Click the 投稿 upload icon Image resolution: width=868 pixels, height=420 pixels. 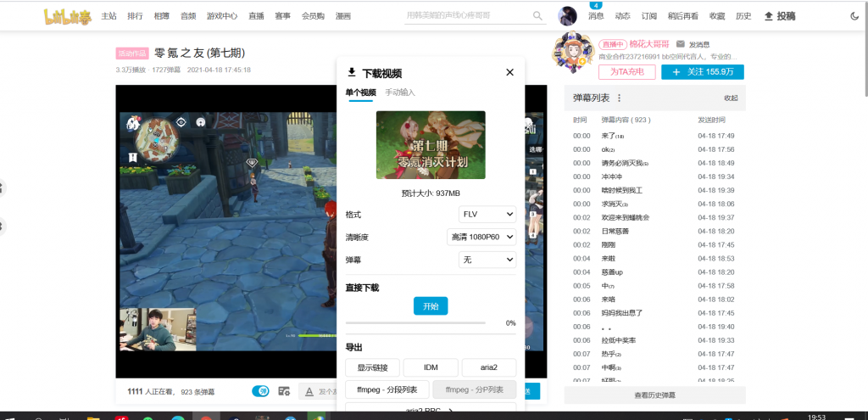[768, 16]
